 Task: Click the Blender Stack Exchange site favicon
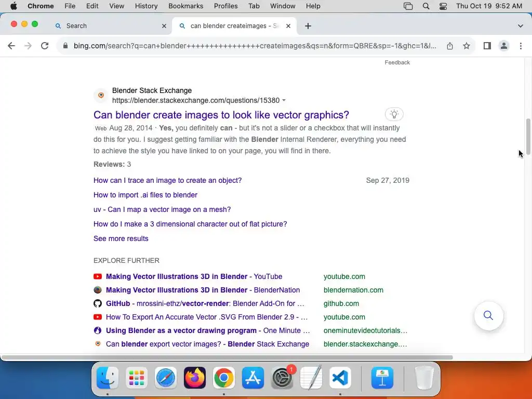(x=101, y=96)
